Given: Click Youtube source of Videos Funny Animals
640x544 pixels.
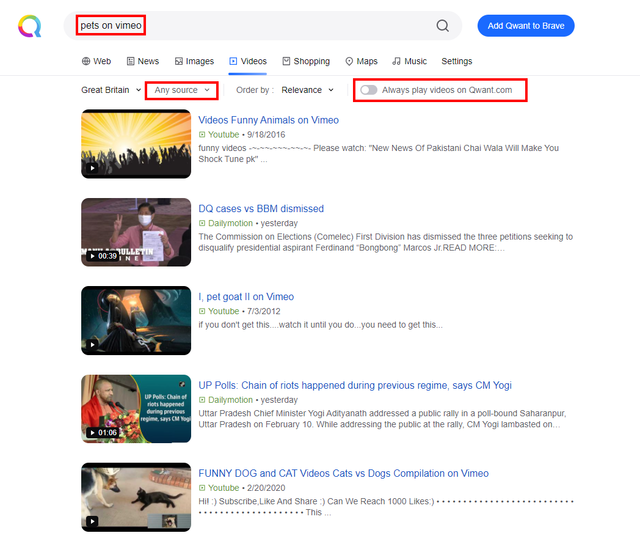Looking at the screenshot, I should tap(223, 135).
